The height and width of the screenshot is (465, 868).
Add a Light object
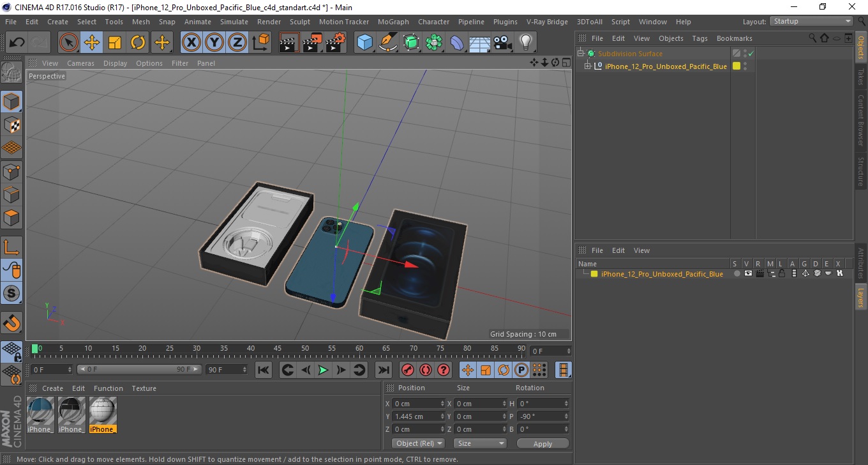[x=526, y=43]
